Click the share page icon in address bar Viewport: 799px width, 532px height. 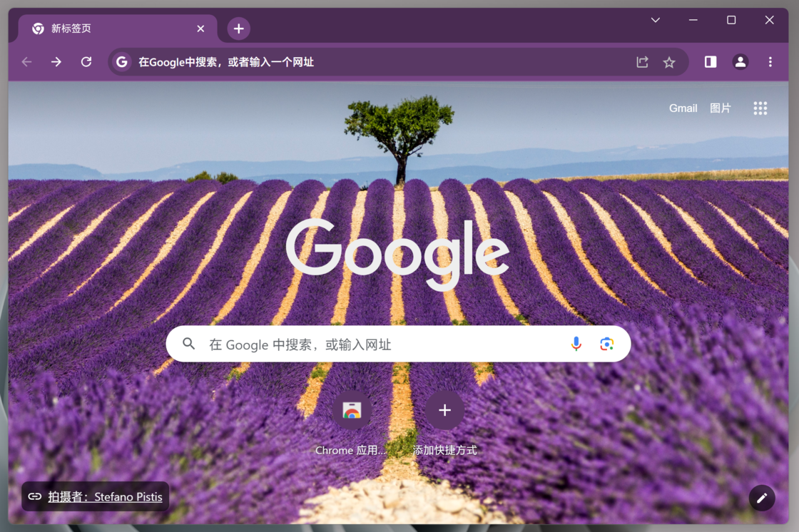pos(642,62)
